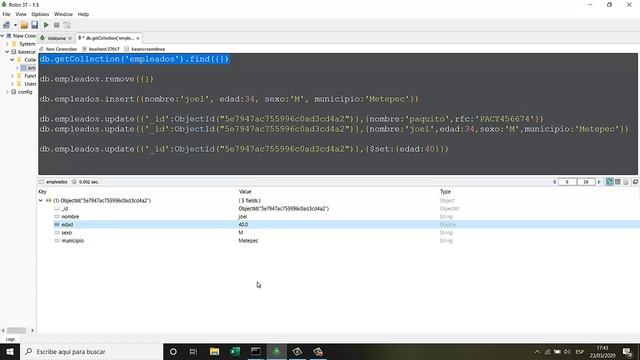Click the detach results panel icon

point(636,182)
